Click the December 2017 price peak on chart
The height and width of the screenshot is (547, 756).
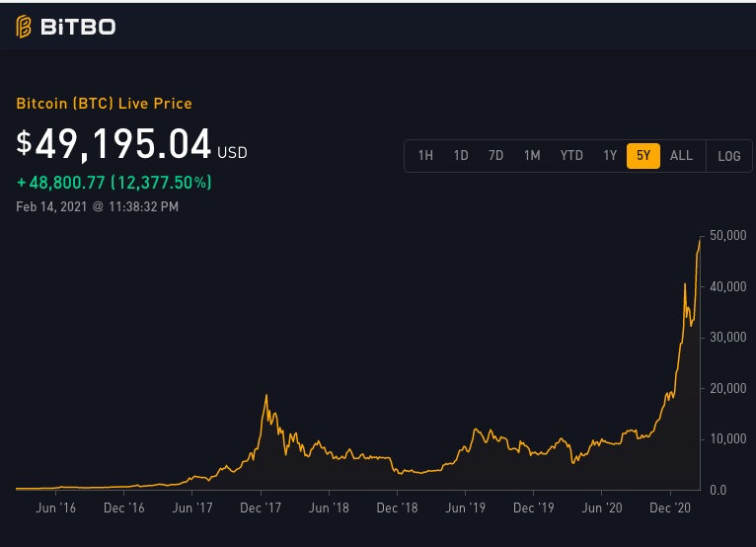(x=266, y=396)
